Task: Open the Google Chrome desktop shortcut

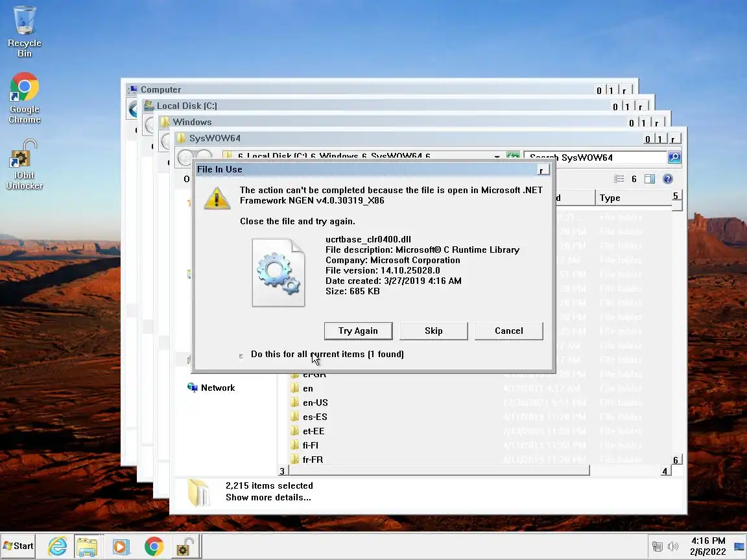Action: point(24,98)
